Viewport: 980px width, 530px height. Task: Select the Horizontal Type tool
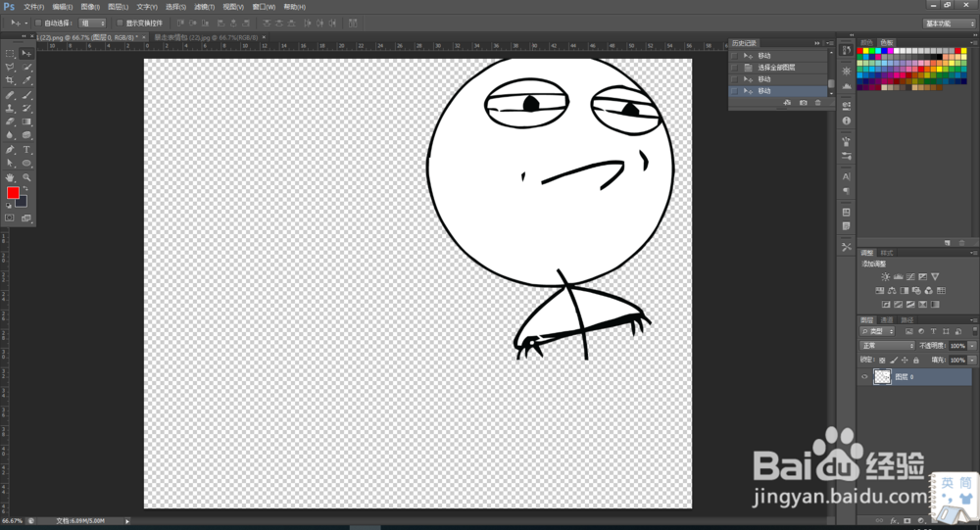pos(26,150)
